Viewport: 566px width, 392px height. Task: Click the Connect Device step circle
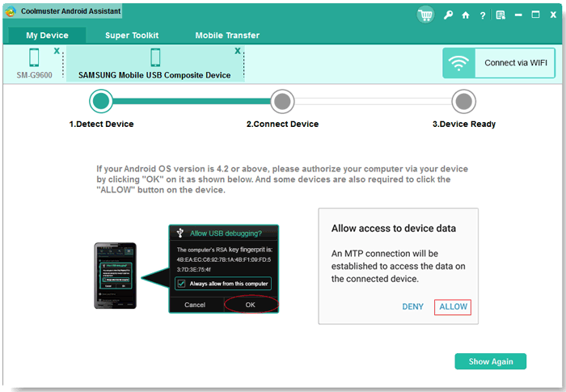click(282, 101)
